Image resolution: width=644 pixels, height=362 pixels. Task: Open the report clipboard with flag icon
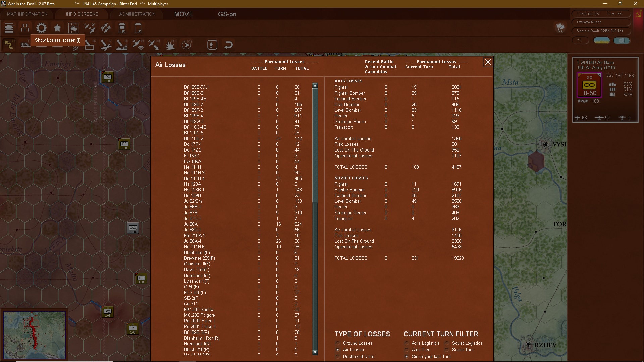point(122,28)
